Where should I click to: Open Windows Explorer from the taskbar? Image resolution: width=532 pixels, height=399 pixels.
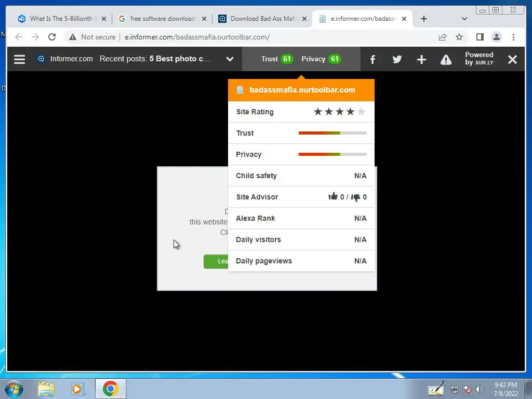[46, 389]
